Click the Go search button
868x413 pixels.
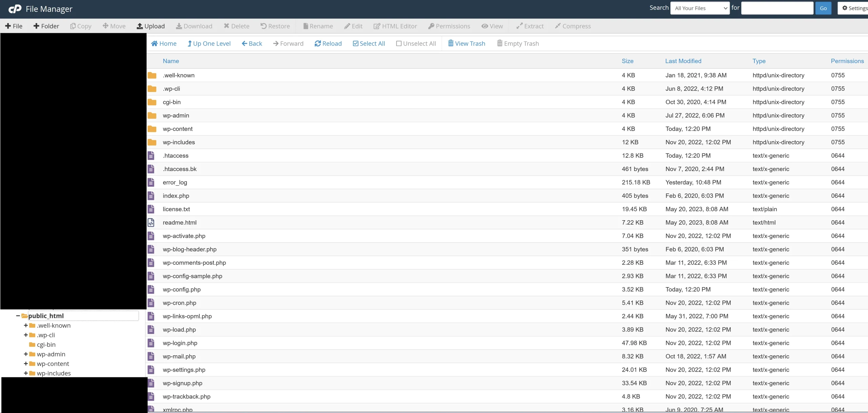(824, 8)
